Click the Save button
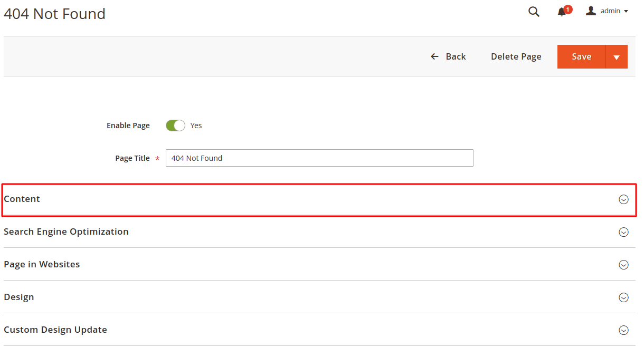644x347 pixels. [581, 56]
